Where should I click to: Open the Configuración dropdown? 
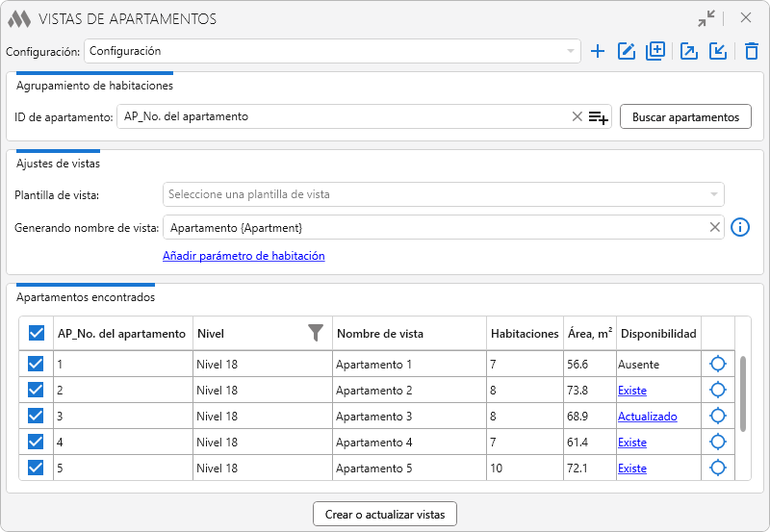coord(332,51)
